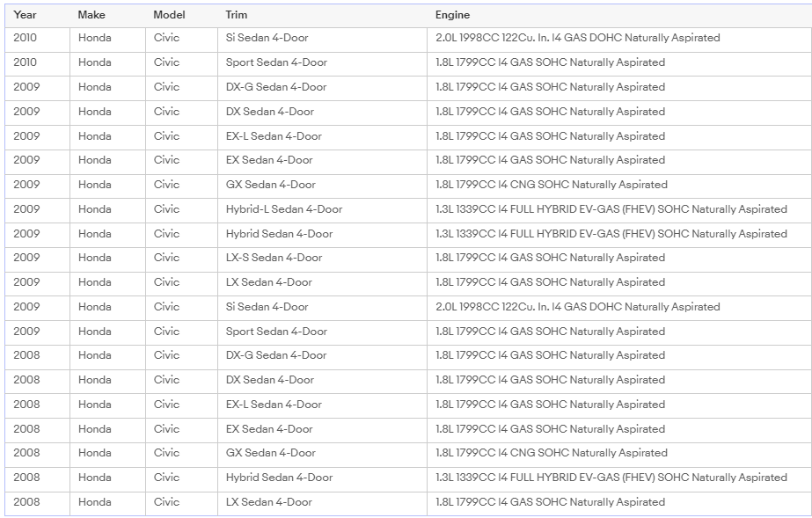Click the 2010 Si Sedan 4-Door trim cell
812x518 pixels.
click(x=267, y=38)
